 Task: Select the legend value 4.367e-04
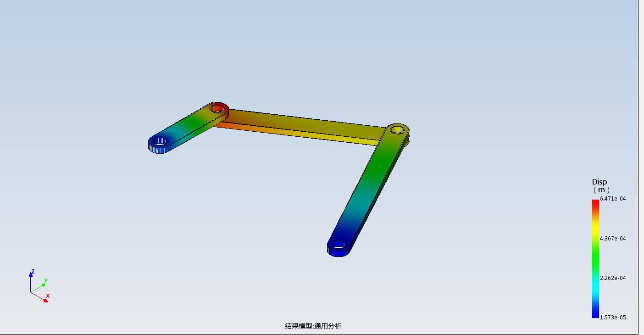point(613,239)
